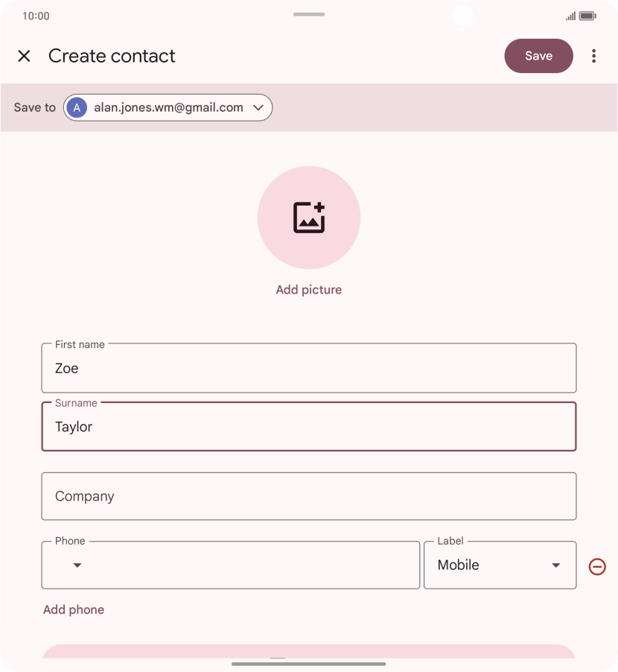Check the signal strength icon
618x672 pixels.
(x=570, y=16)
